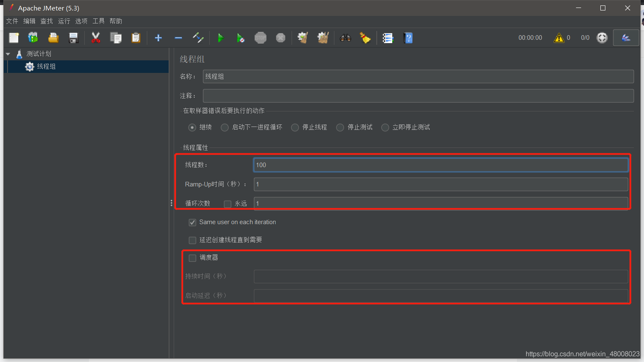This screenshot has height=362, width=644.
Task: Click the Ramp-Up时间 input field
Action: pyautogui.click(x=441, y=184)
